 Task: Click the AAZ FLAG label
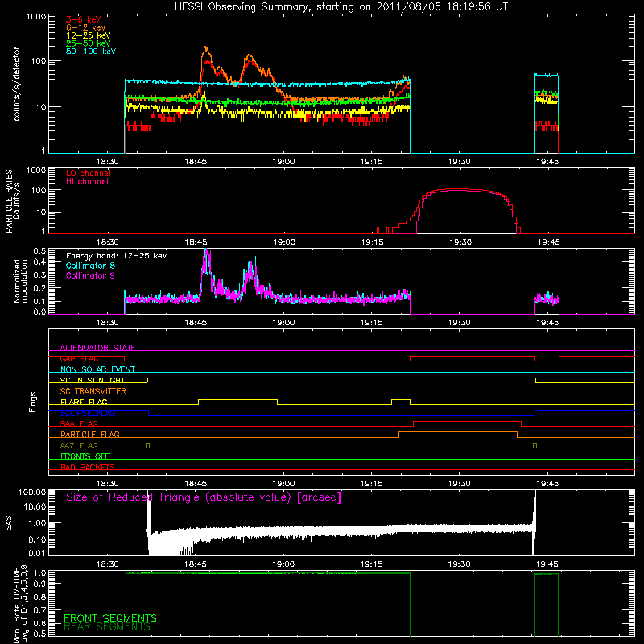[79, 445]
